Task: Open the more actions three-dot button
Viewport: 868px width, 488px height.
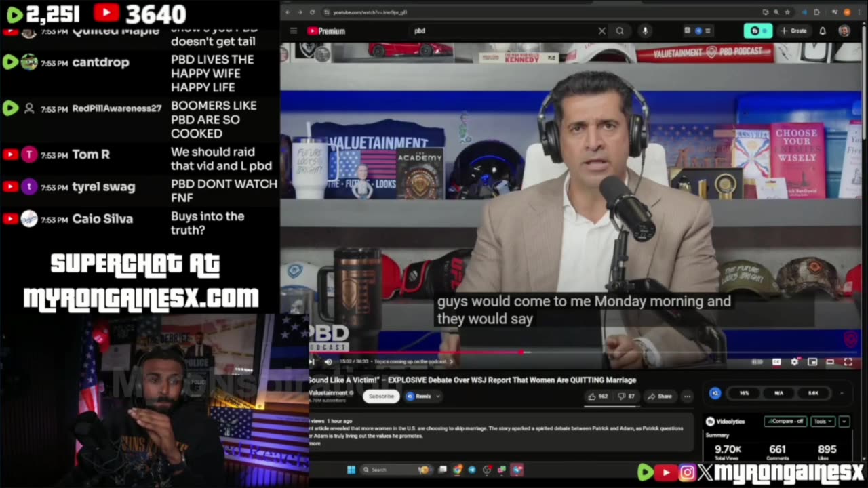Action: coord(687,396)
